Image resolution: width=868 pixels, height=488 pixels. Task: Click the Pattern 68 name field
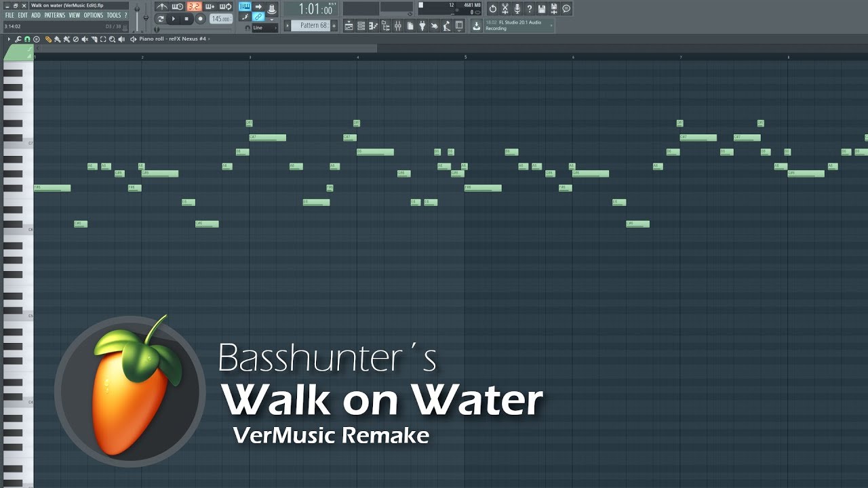[310, 26]
